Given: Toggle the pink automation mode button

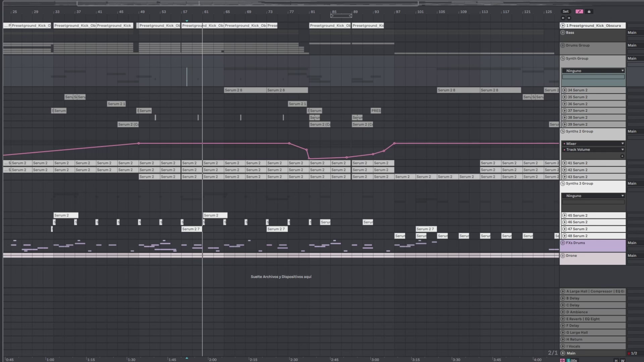Looking at the screenshot, I should (579, 12).
